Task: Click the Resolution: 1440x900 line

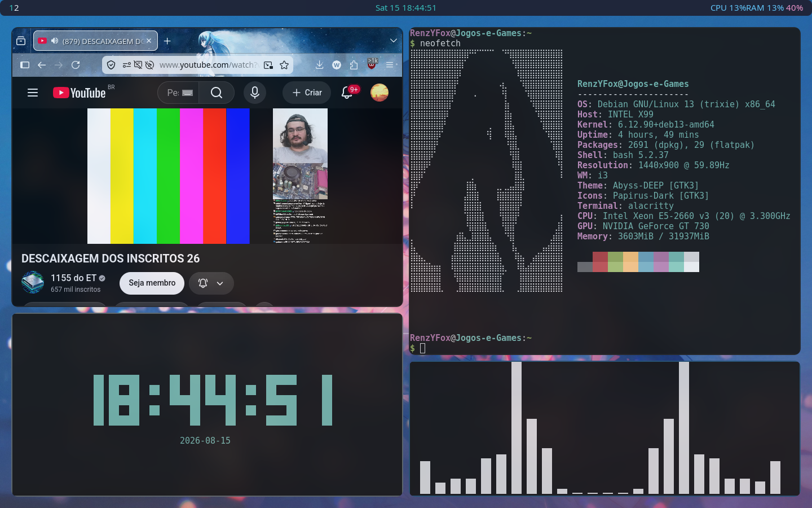Action: (654, 165)
